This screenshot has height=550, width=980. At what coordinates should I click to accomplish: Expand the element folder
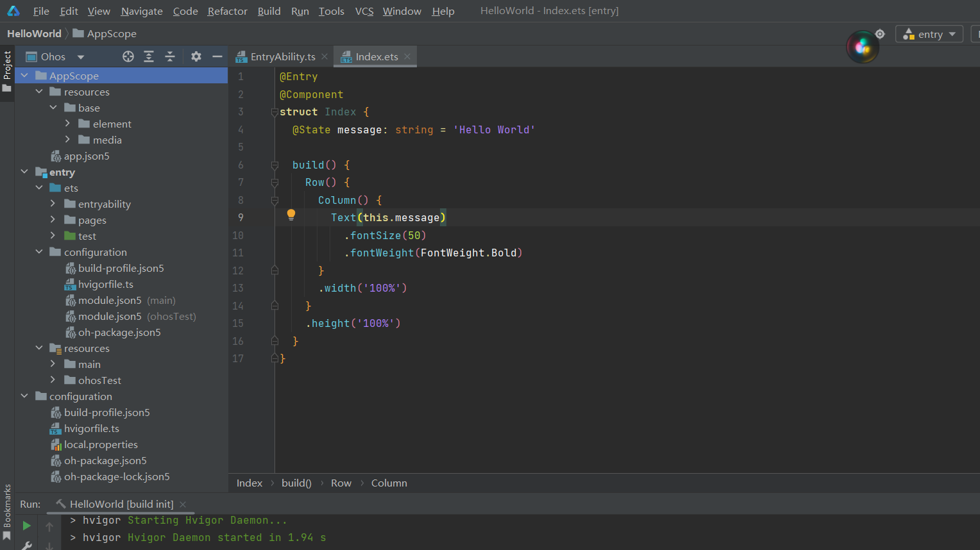pyautogui.click(x=67, y=124)
